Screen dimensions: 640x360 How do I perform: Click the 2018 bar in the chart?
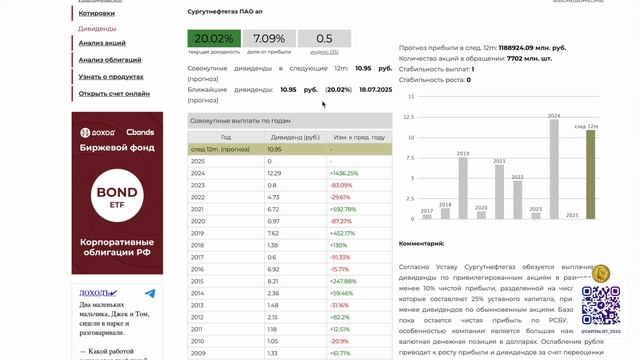pyautogui.click(x=445, y=213)
